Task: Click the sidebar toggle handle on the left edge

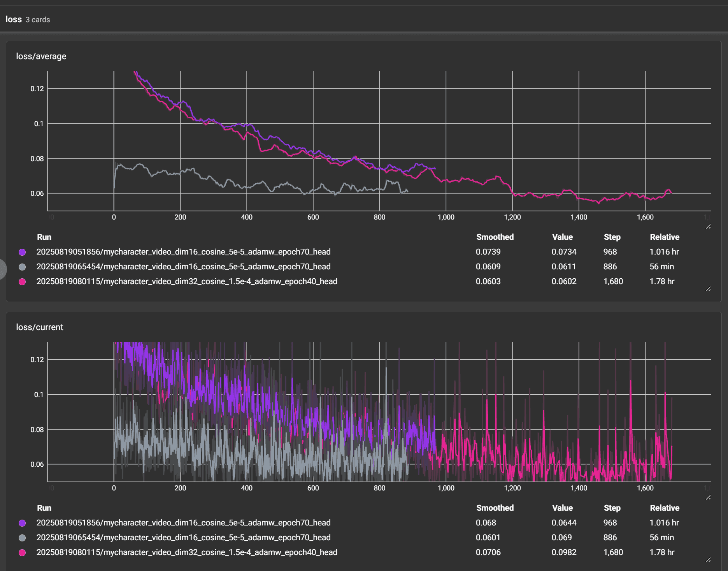Action: pyautogui.click(x=3, y=269)
